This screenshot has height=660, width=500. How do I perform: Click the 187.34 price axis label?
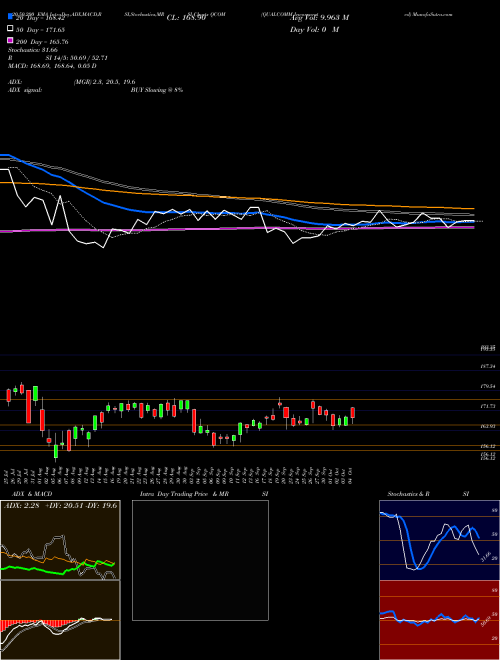click(488, 366)
